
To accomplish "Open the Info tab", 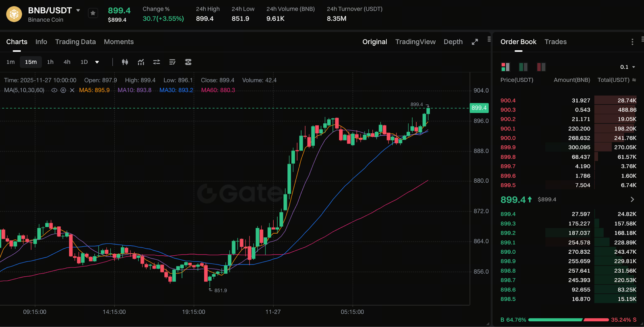I will pos(41,42).
